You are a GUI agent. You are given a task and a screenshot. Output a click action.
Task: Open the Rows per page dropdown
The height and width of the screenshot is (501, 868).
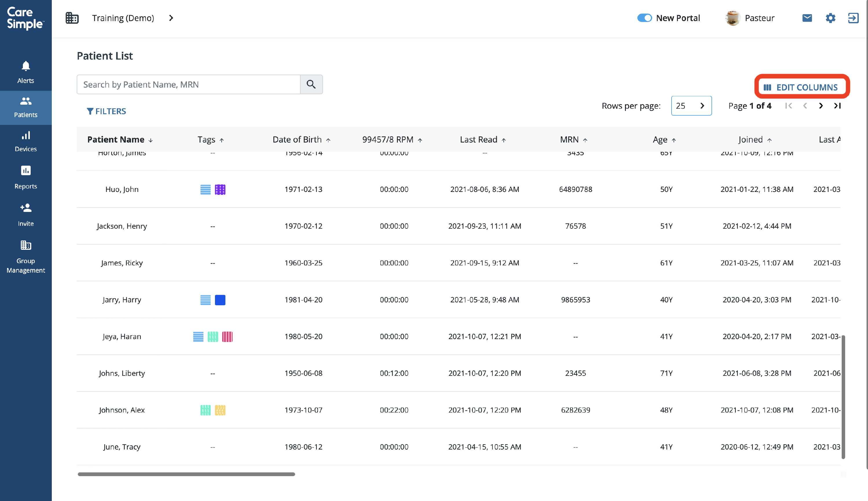coord(691,106)
